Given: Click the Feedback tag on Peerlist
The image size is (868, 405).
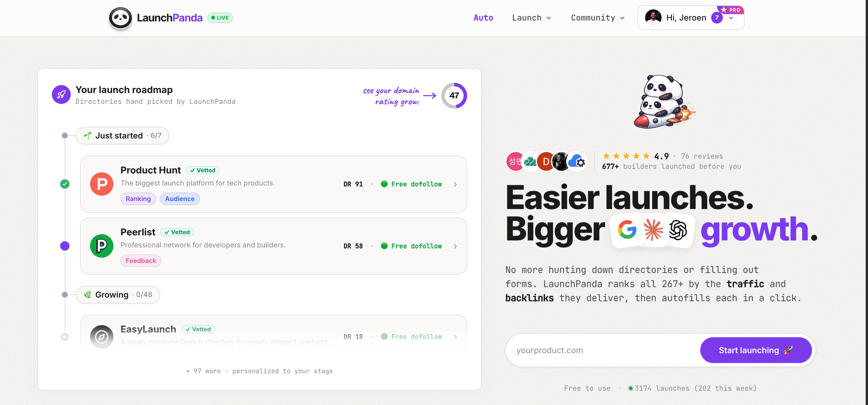Looking at the screenshot, I should 141,261.
